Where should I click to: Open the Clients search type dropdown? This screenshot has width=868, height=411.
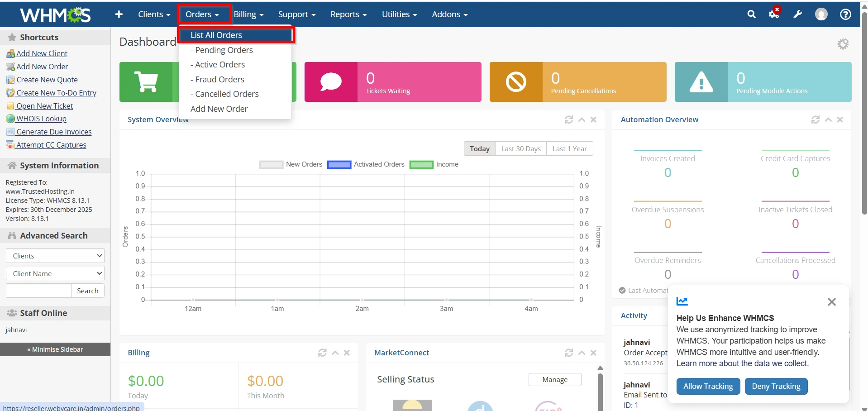pyautogui.click(x=55, y=256)
